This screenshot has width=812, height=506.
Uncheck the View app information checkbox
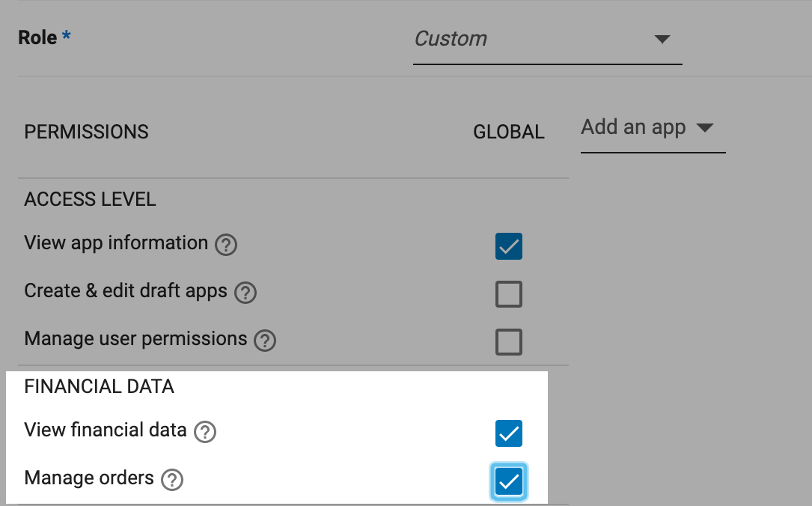click(x=509, y=246)
